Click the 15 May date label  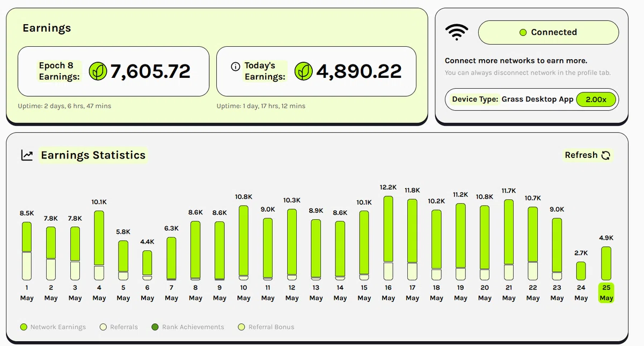point(364,293)
